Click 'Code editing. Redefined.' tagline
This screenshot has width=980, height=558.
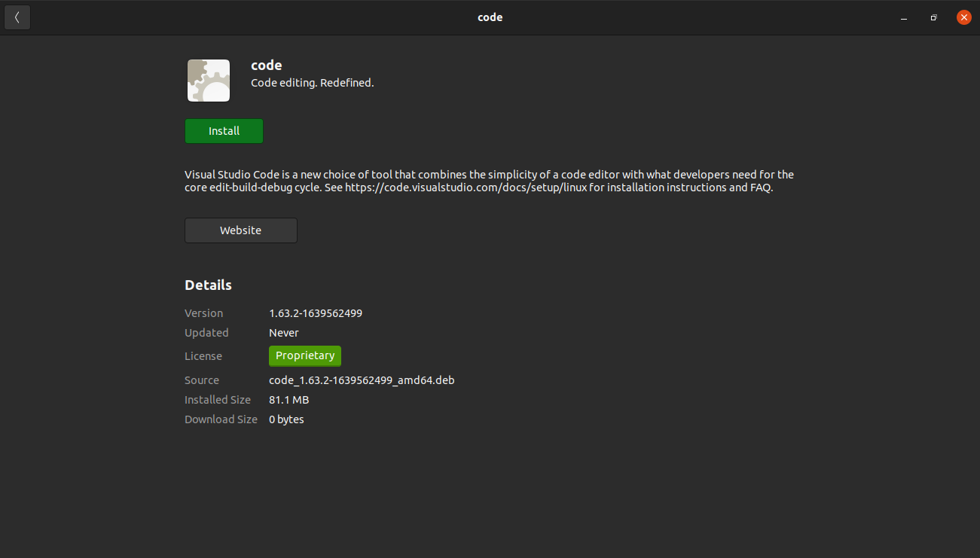(313, 83)
